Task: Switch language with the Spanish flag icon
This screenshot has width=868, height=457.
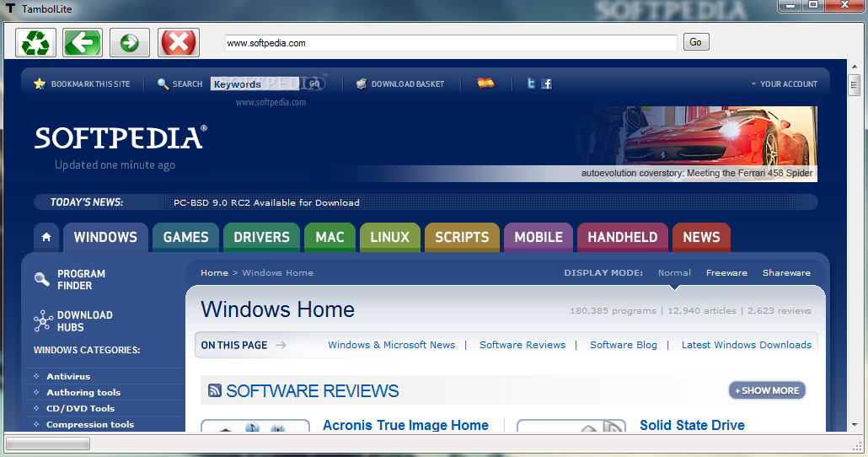Action: coord(485,83)
